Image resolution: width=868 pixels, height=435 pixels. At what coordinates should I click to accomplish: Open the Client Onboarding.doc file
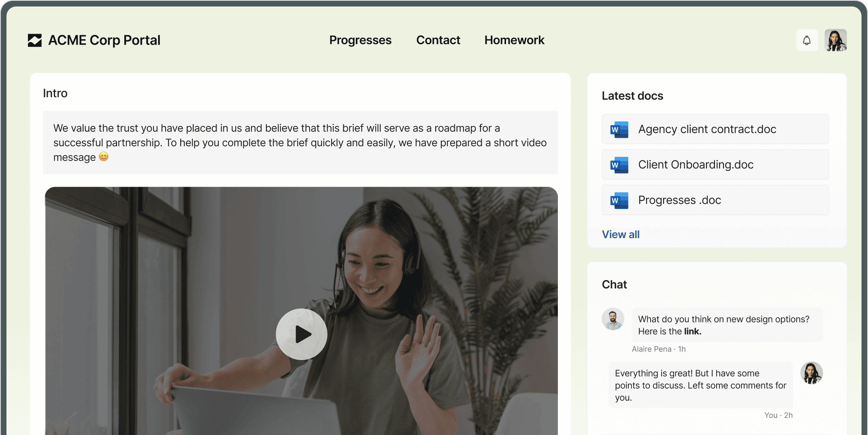point(696,164)
